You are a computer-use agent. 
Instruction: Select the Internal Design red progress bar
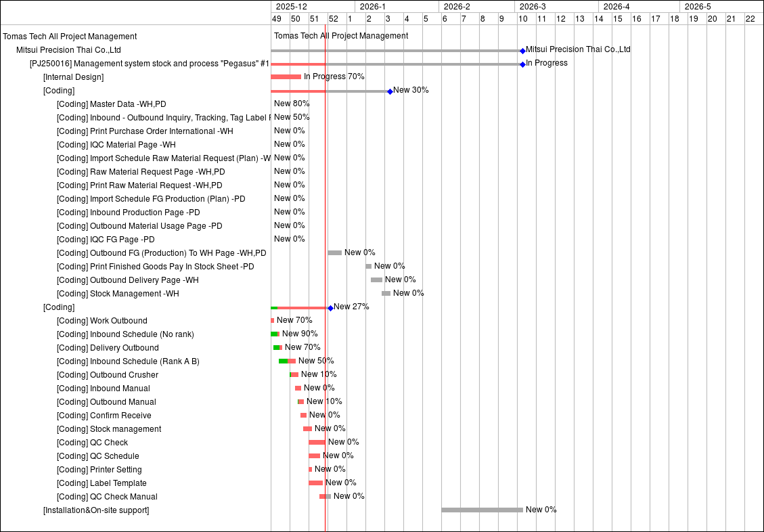coord(286,77)
